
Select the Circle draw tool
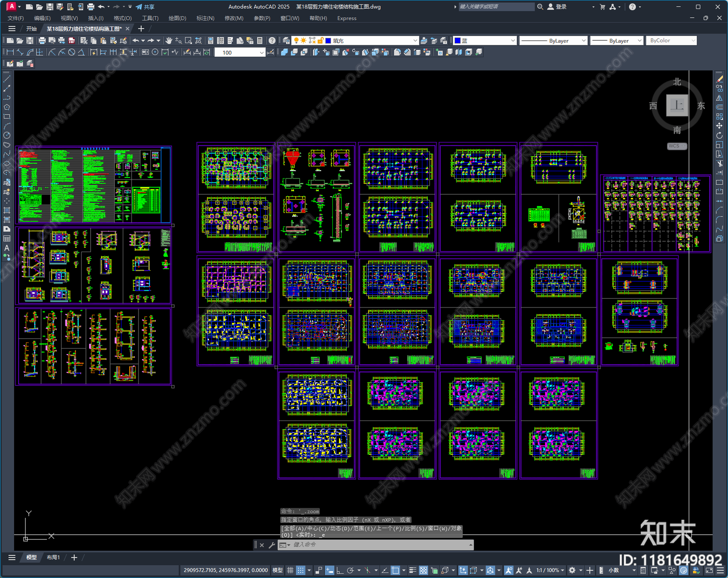(7, 135)
